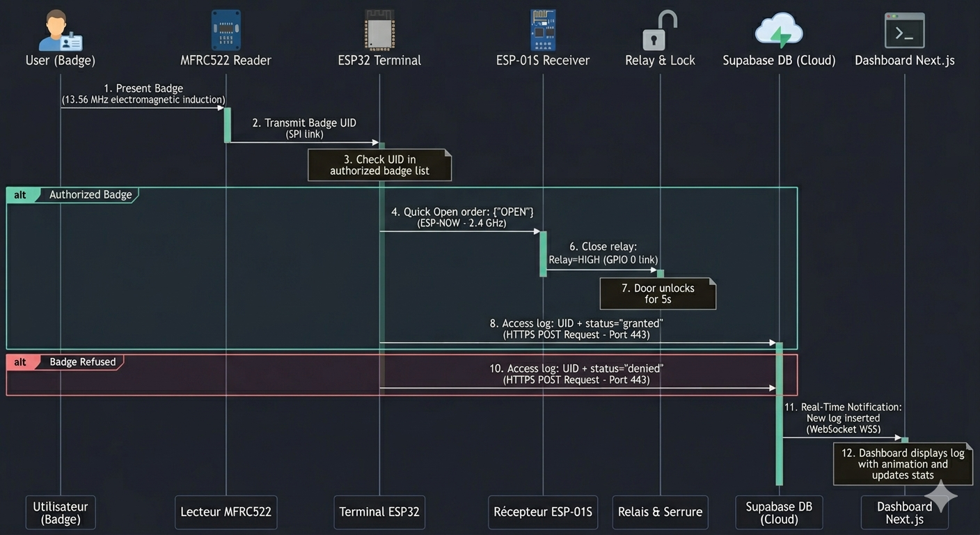Click the '(ESP-NOW - 2.4 GHz)' annotation
This screenshot has width=980, height=535.
tap(461, 224)
